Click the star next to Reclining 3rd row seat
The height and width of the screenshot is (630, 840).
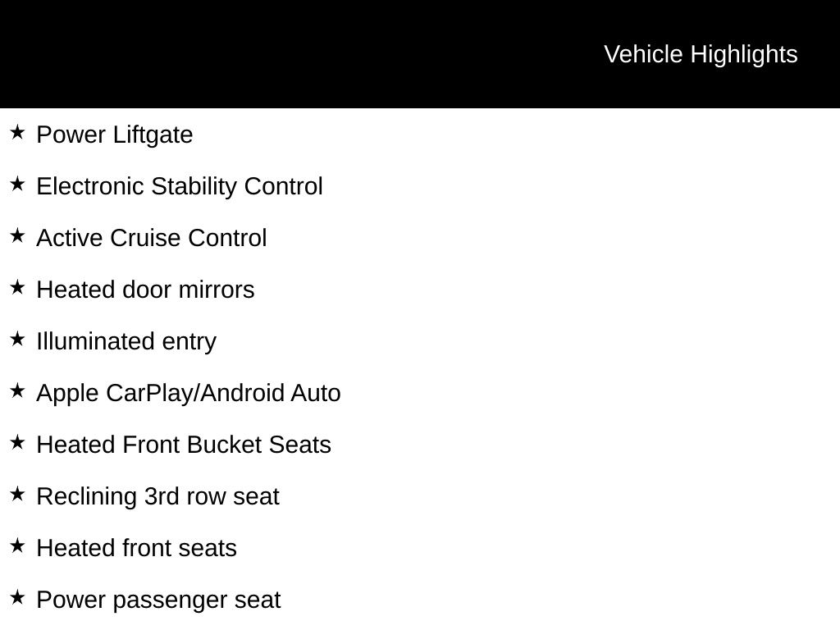click(x=17, y=494)
